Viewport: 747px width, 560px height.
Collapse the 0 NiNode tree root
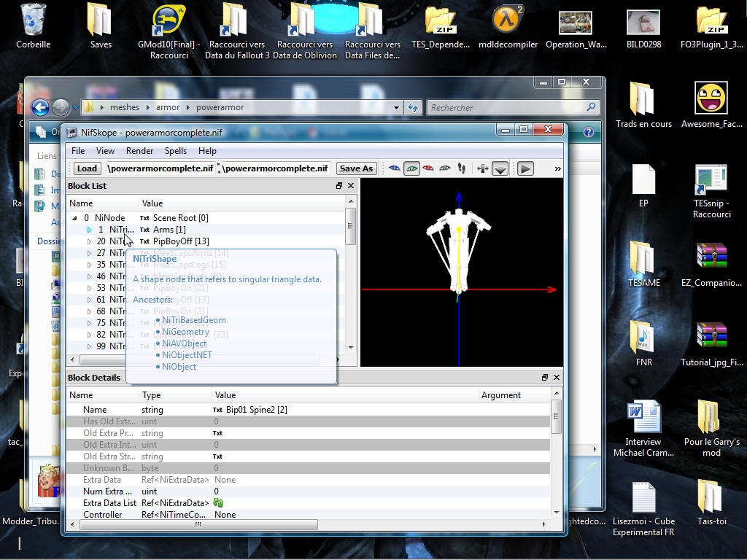[x=74, y=218]
